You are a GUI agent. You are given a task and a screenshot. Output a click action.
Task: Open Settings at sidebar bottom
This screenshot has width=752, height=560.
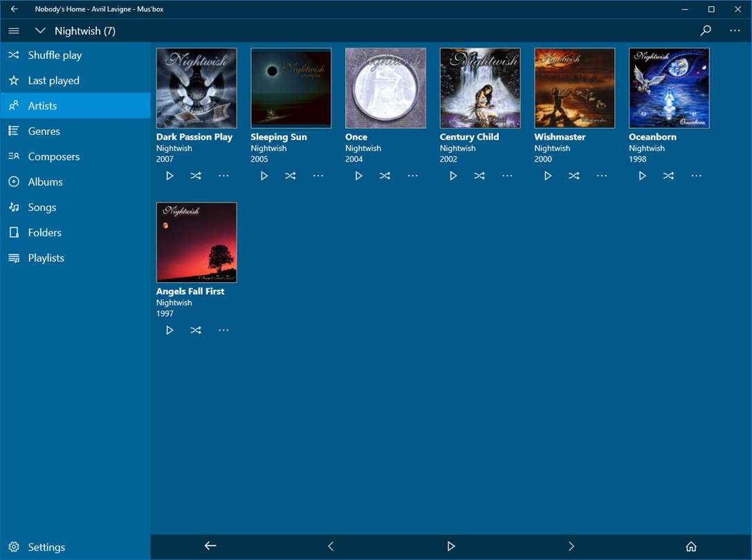pos(75,547)
